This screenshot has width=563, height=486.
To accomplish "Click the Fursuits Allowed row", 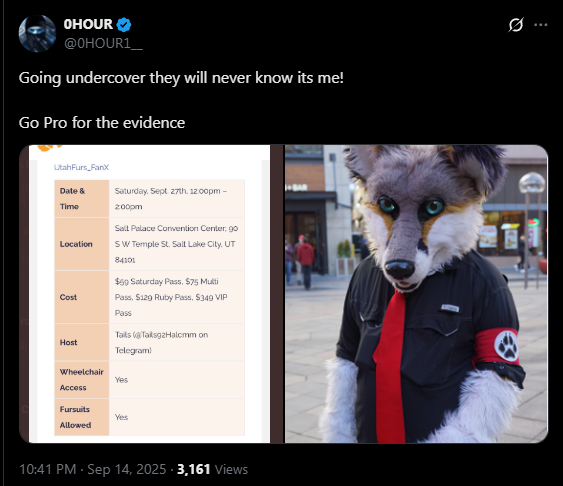I will (x=149, y=417).
